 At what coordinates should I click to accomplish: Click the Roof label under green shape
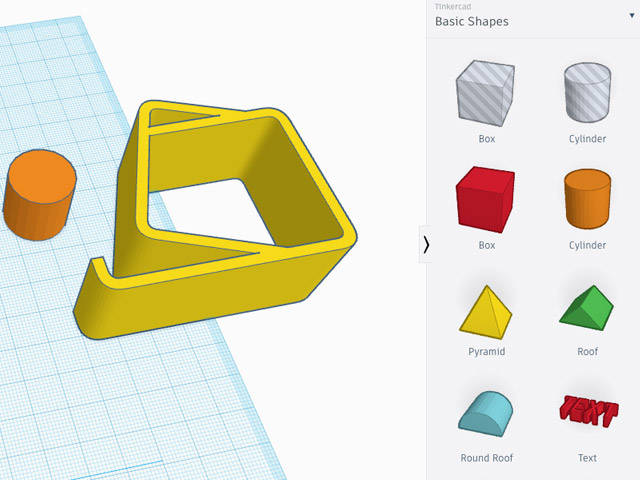point(587,352)
